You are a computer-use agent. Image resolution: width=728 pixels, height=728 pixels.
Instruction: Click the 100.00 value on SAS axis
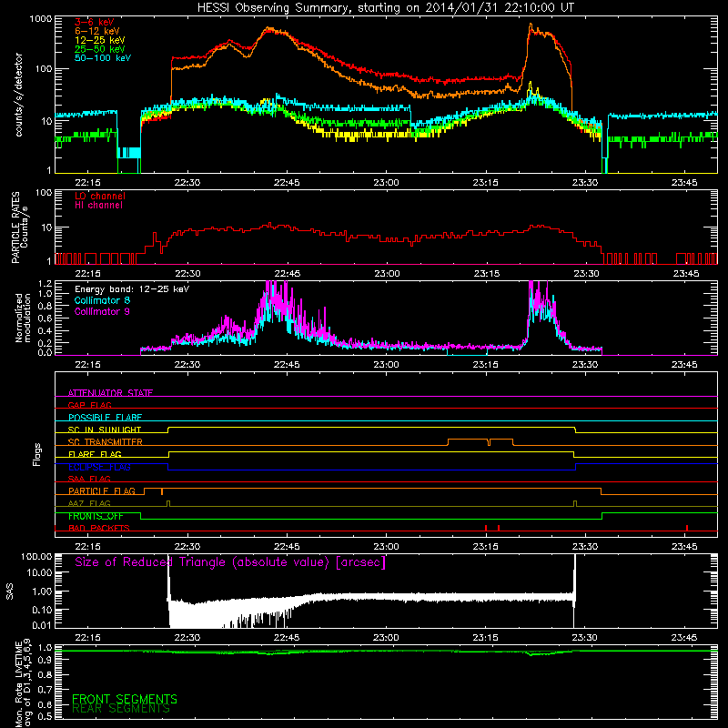pos(36,557)
